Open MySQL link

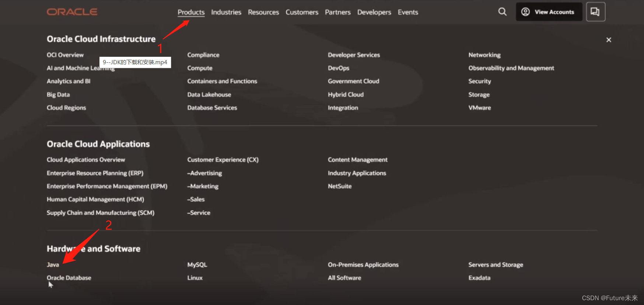pyautogui.click(x=197, y=265)
